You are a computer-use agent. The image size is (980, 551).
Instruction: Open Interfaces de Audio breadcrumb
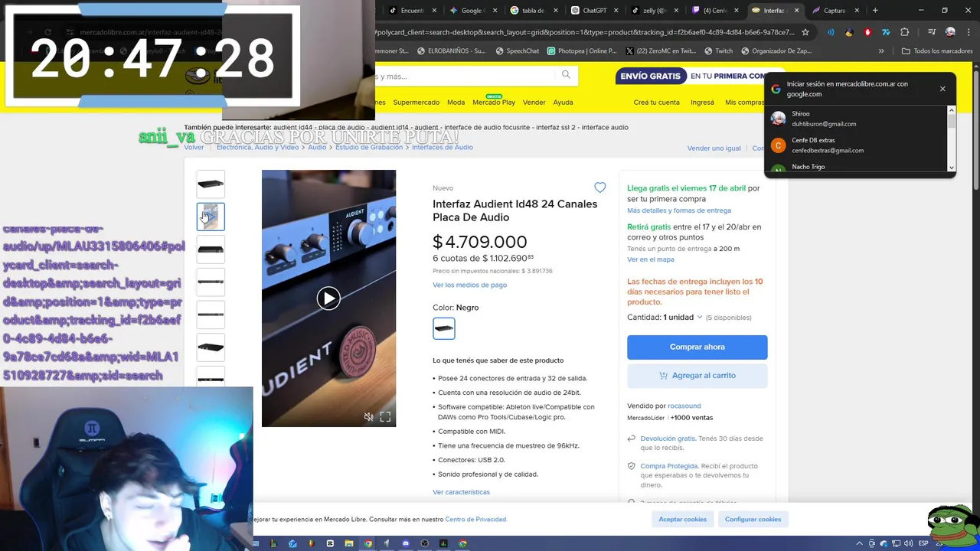[442, 147]
